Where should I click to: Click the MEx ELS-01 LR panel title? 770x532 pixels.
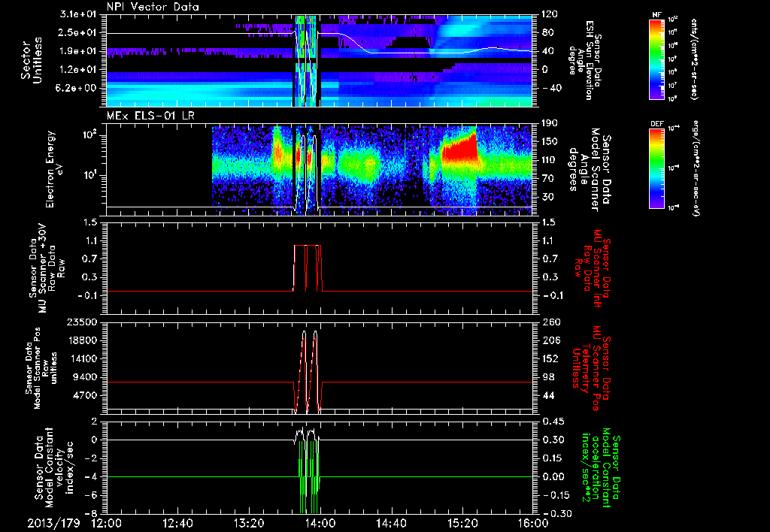coord(152,116)
